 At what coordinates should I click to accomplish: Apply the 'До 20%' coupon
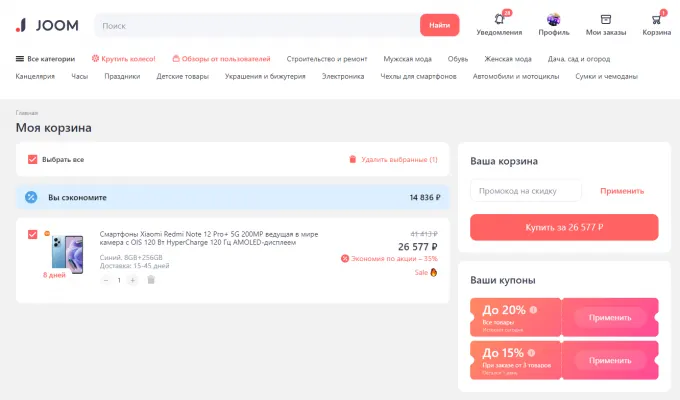(x=609, y=318)
